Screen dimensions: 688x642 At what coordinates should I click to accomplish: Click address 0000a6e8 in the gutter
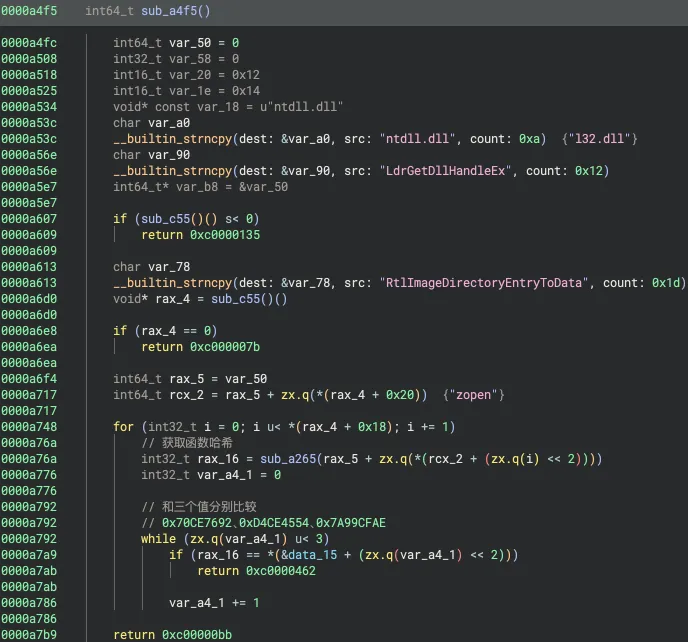click(x=29, y=331)
